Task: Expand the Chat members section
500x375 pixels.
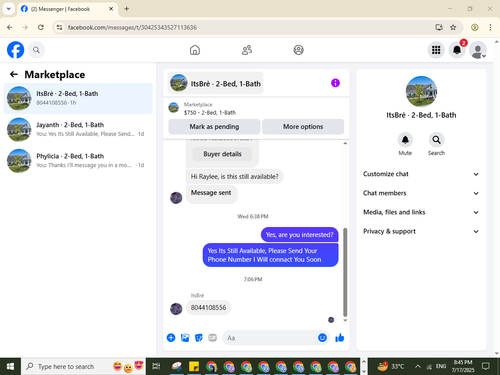Action: tap(421, 193)
